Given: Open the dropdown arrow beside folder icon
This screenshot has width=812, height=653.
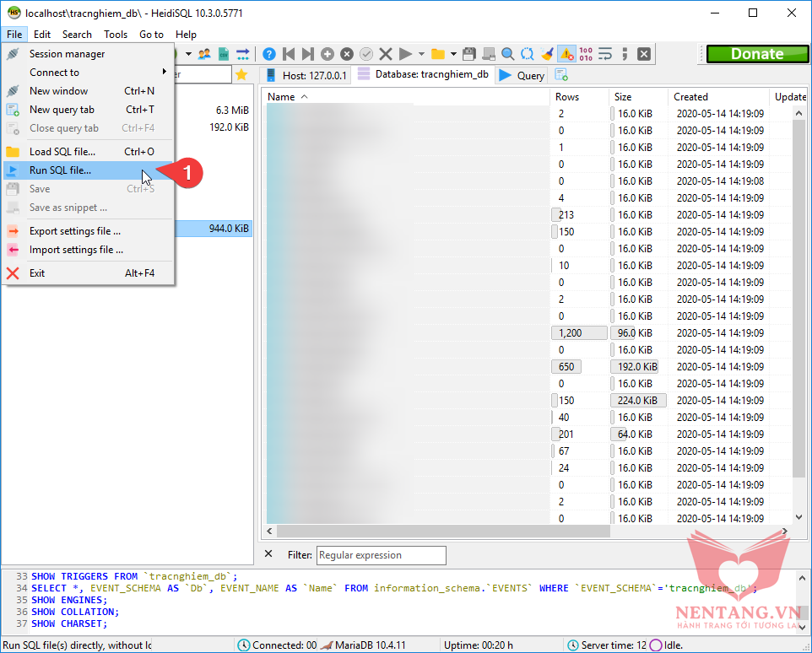Looking at the screenshot, I should coord(453,54).
